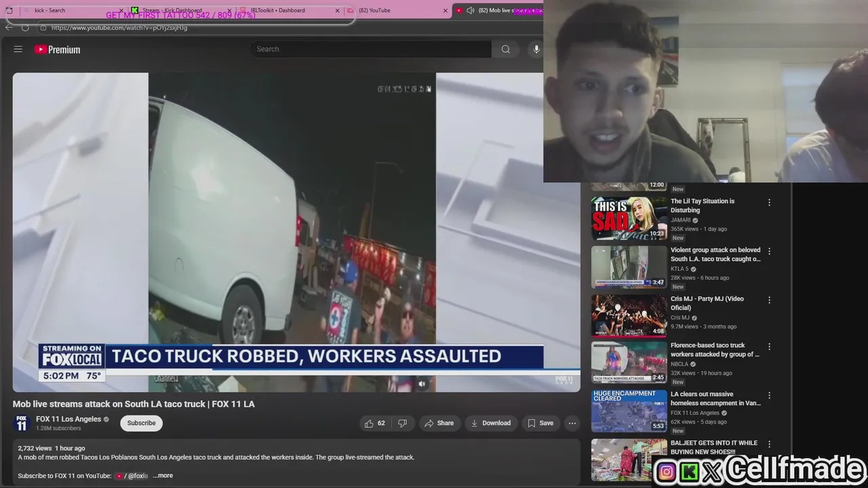Dislike the video with thumbs down
The image size is (868, 488).
point(402,423)
